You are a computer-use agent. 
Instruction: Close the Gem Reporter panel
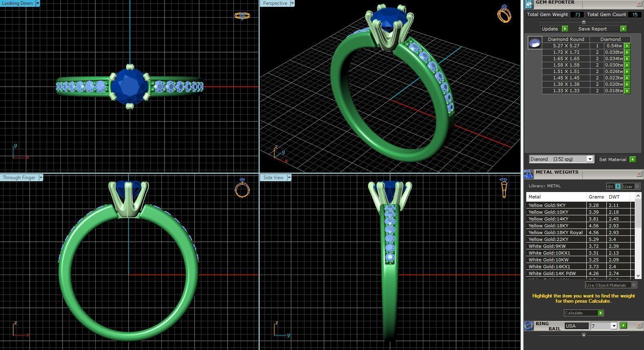tap(639, 4)
